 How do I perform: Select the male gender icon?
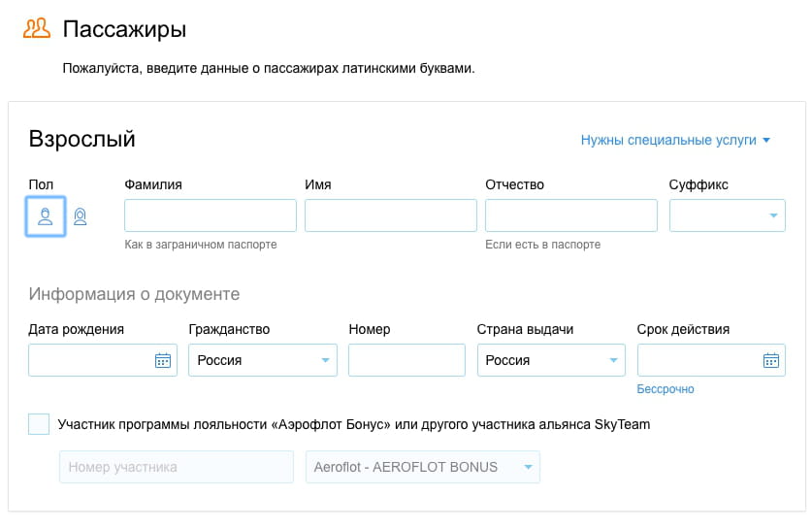[x=46, y=215]
